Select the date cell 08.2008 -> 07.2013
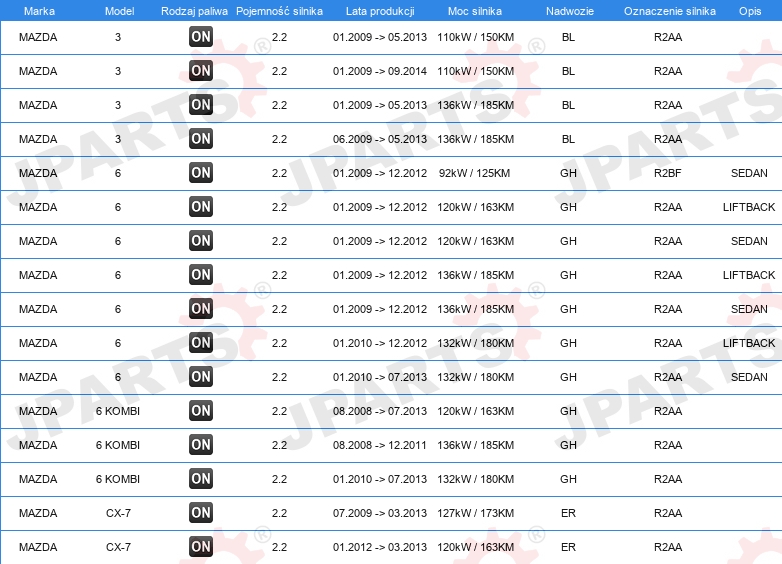Viewport: 782px width, 564px height. click(x=380, y=411)
